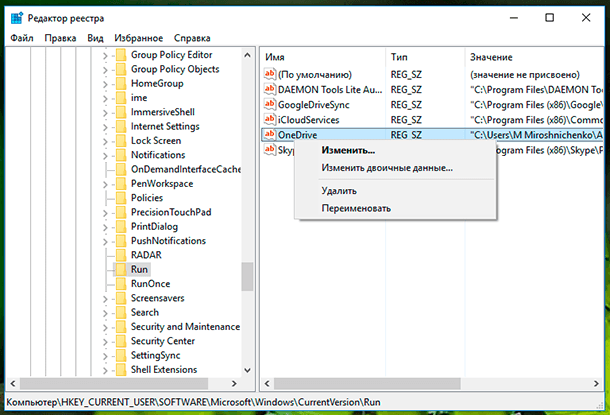Viewport: 610px width, 415px height.
Task: Select the Security and Maintenance key
Action: (185, 327)
